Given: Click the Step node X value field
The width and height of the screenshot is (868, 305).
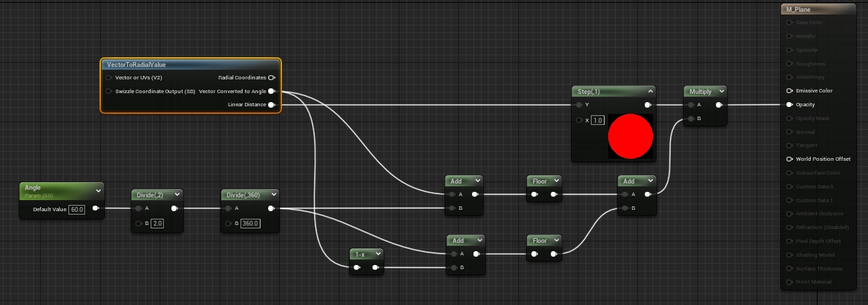Looking at the screenshot, I should [598, 120].
